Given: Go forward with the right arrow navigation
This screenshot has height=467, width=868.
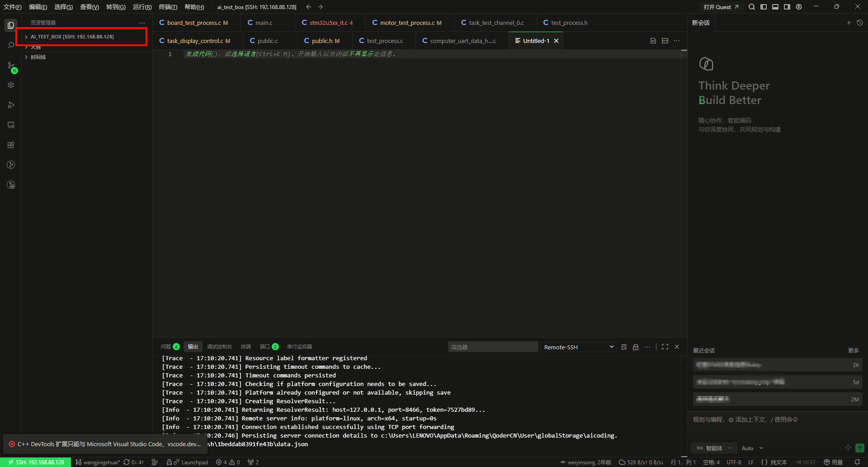Looking at the screenshot, I should click(x=321, y=7).
